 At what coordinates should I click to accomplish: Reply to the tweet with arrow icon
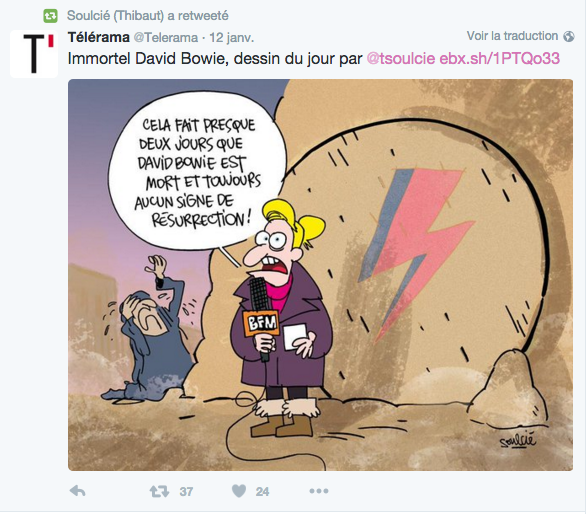78,491
